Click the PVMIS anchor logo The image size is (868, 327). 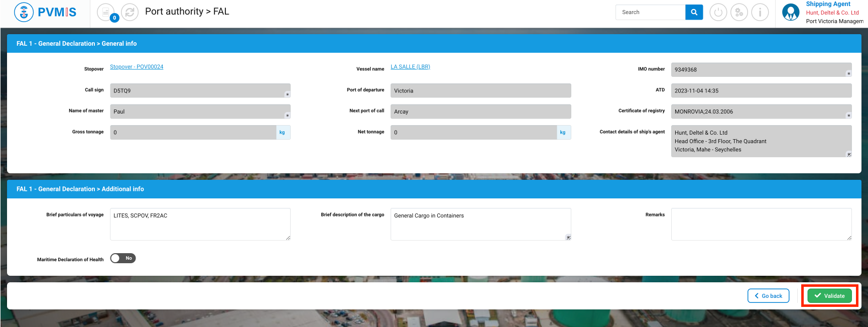click(24, 12)
